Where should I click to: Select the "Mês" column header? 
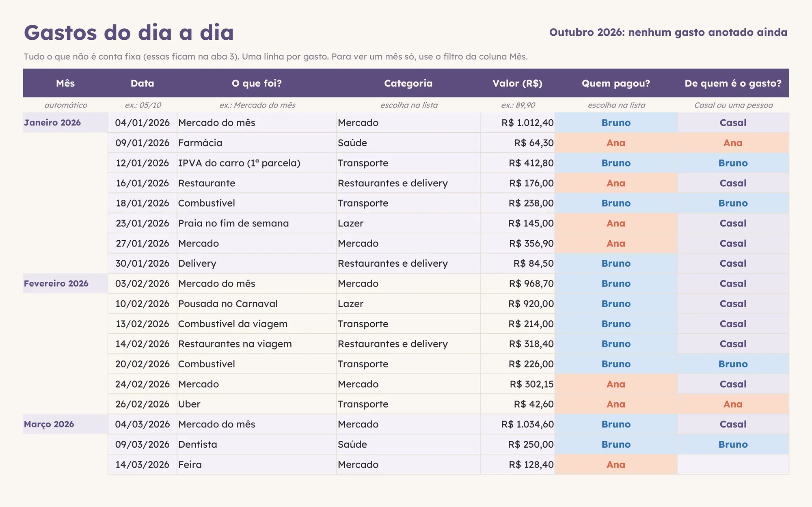coord(65,83)
